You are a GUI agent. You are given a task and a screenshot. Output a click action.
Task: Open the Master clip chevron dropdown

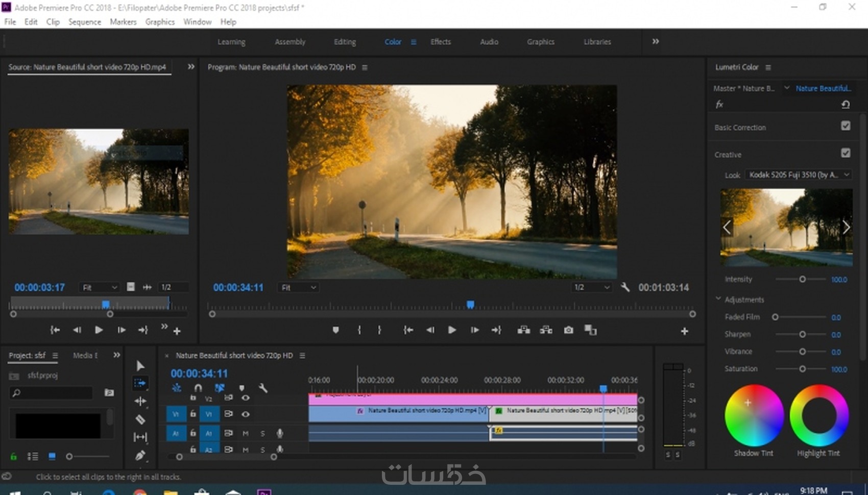click(787, 88)
